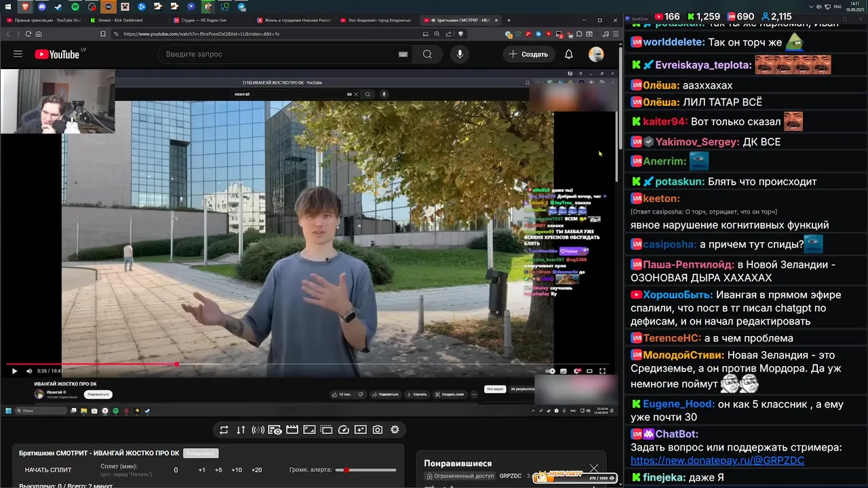Go back with the browser back arrow
Image resolution: width=868 pixels, height=488 pixels.
[x=9, y=34]
